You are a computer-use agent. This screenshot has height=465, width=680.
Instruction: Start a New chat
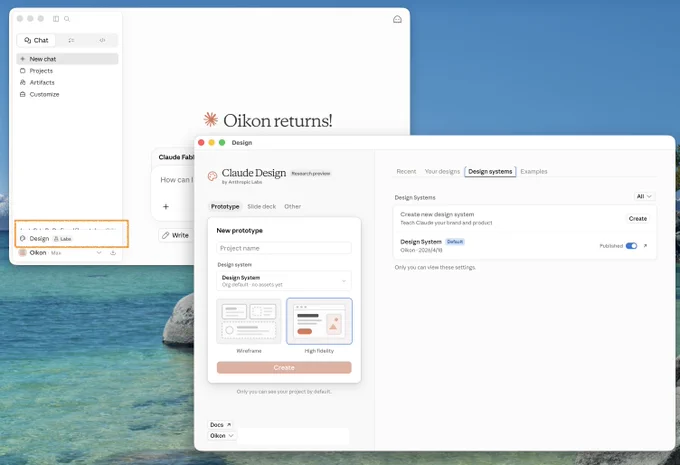[x=67, y=59]
